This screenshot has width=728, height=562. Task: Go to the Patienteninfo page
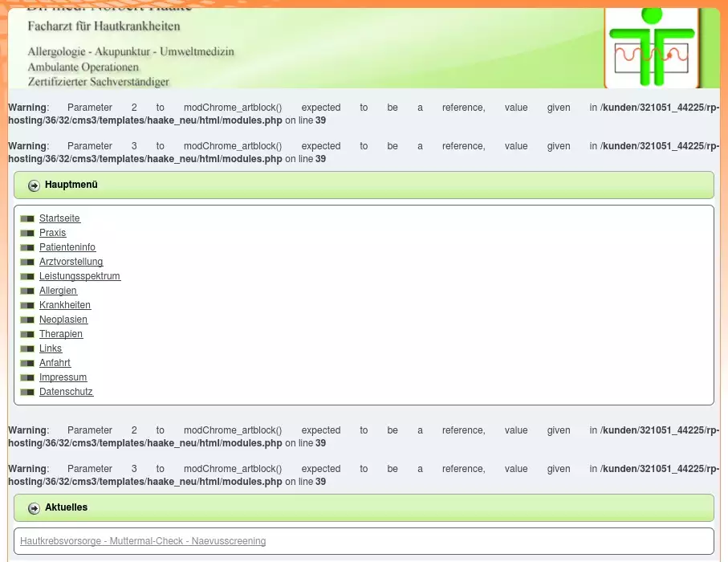67,247
